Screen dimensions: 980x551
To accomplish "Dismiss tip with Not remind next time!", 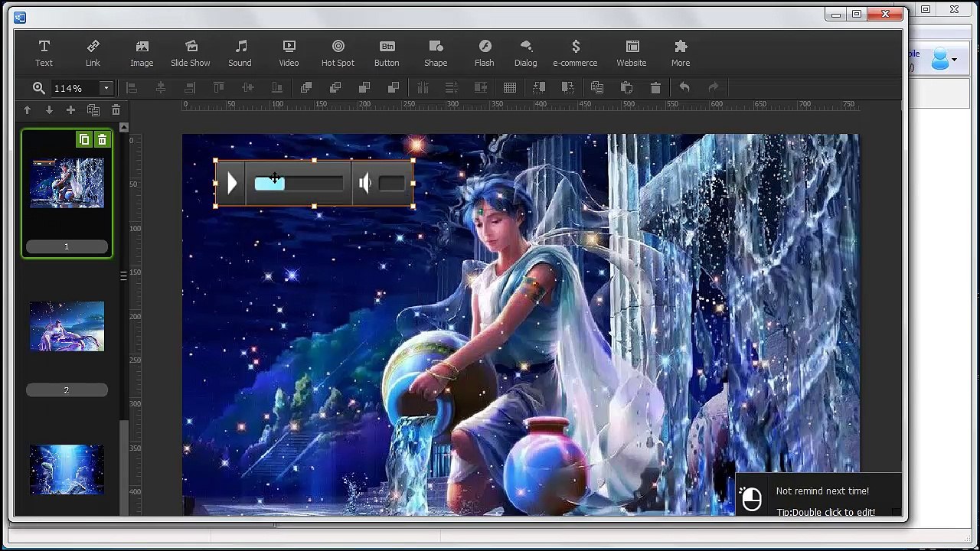I will [x=822, y=491].
